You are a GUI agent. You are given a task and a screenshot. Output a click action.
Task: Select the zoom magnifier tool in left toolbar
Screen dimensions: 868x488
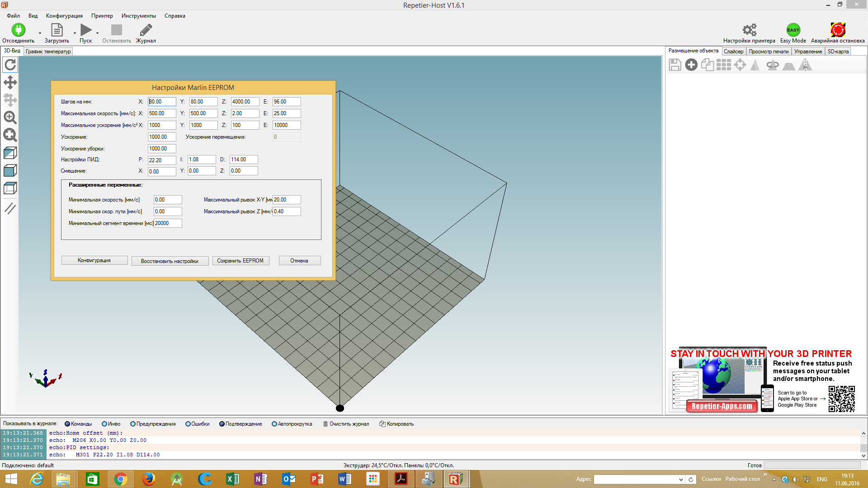10,117
